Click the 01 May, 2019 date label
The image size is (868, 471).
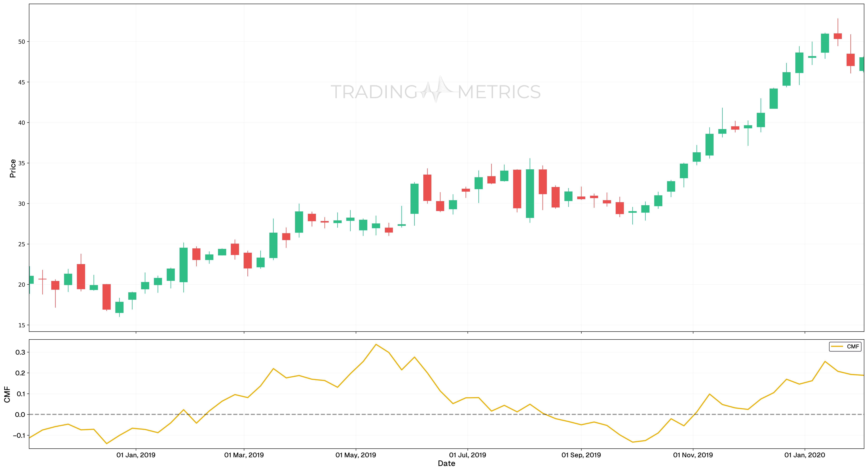356,455
